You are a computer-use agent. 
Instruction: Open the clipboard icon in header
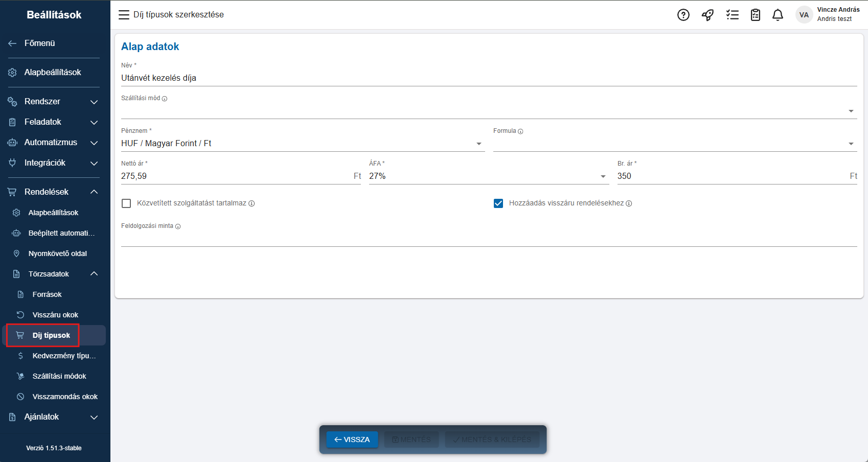tap(756, 15)
